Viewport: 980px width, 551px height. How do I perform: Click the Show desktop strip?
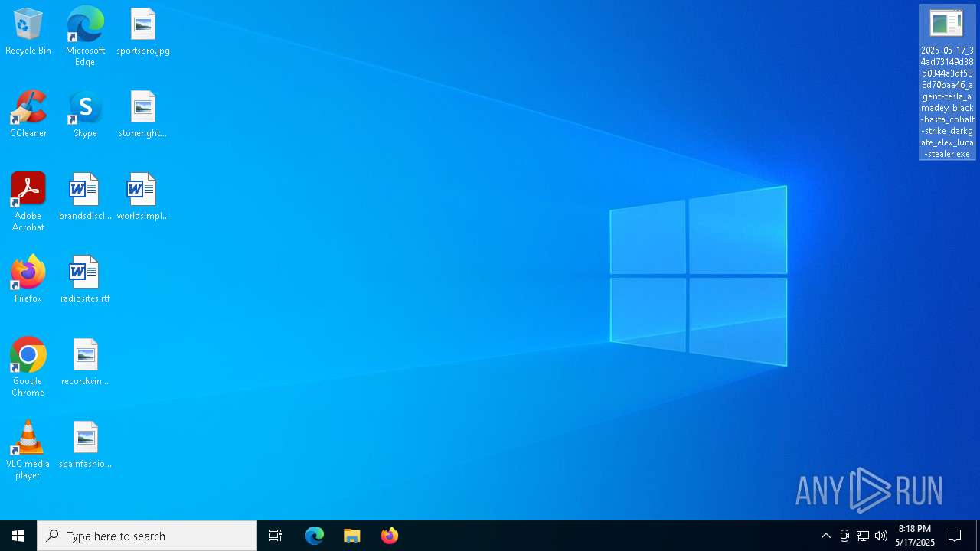pos(978,536)
